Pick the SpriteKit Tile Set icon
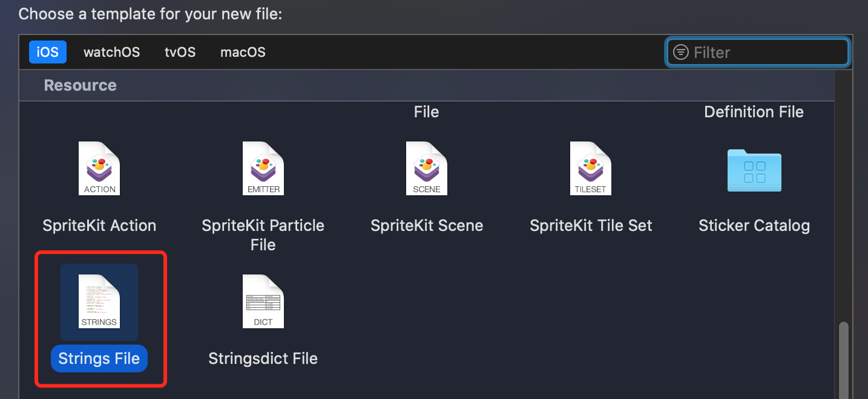 click(591, 169)
